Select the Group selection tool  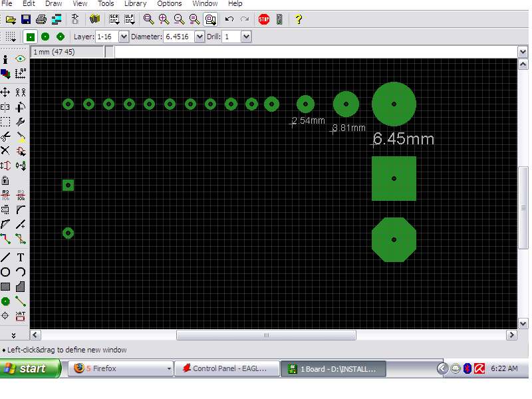point(5,122)
